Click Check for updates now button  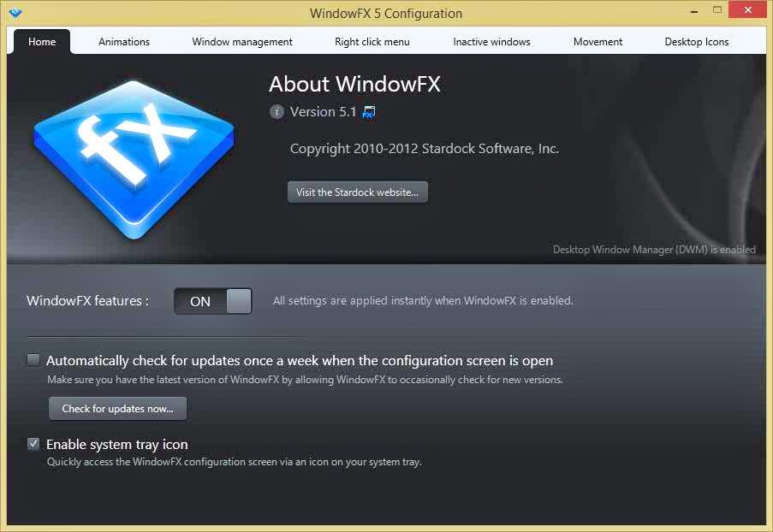click(117, 408)
